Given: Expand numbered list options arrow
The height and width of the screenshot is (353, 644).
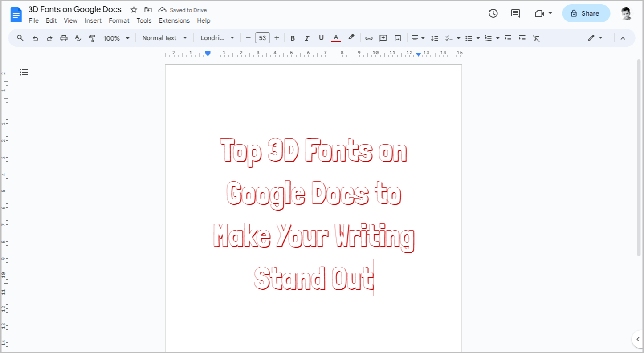Looking at the screenshot, I should click(497, 38).
